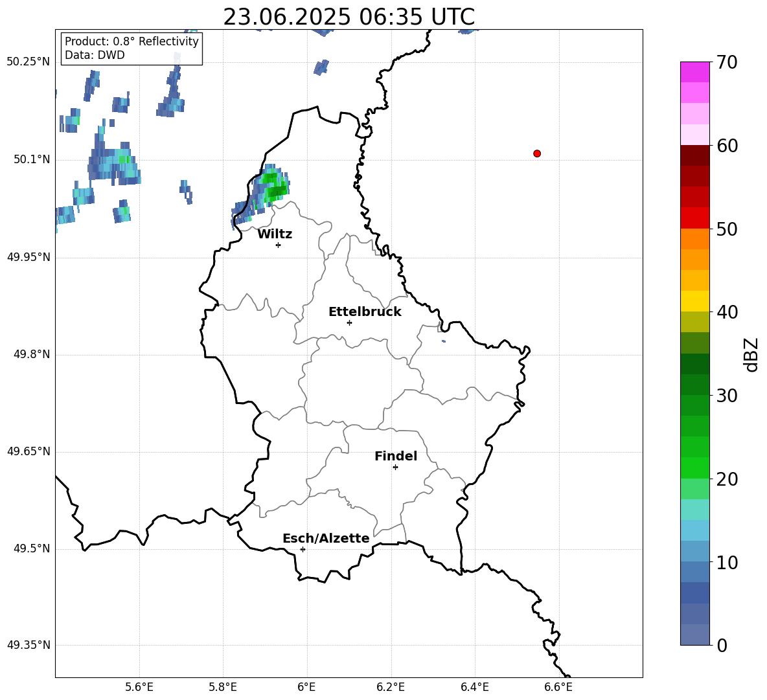Viewport: 767px width, 700px height.
Task: Click the Ettelbruck station cross marker
Action: [349, 322]
